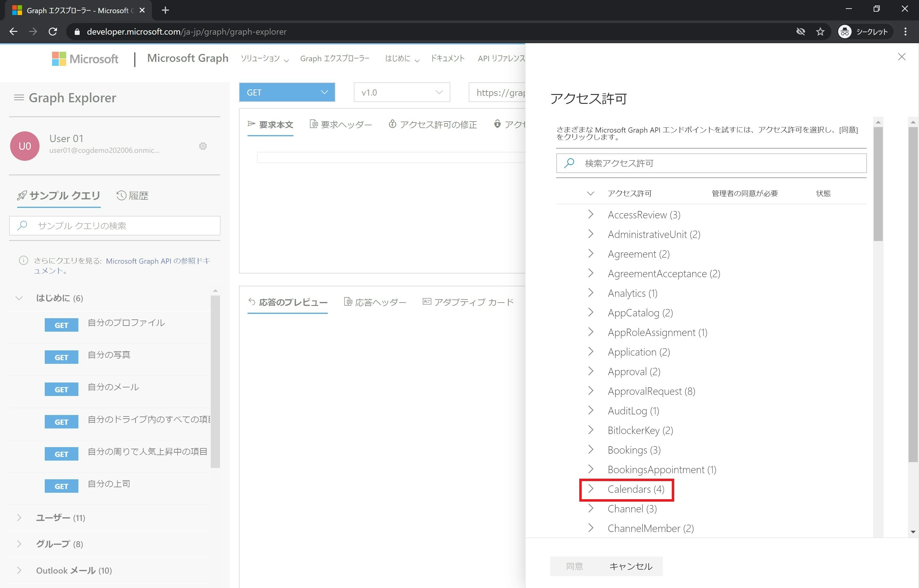Click the ドキュメント nav link
Screen dimensions: 919x588
coord(448,58)
